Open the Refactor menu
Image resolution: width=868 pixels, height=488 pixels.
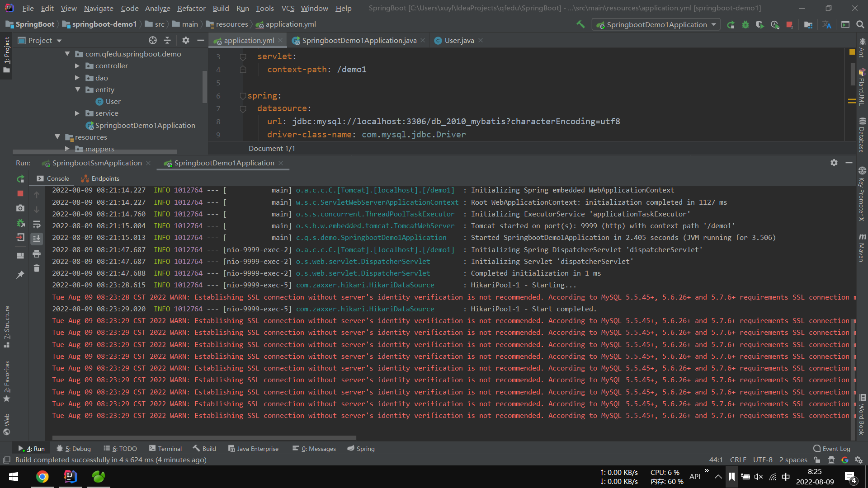coord(191,8)
